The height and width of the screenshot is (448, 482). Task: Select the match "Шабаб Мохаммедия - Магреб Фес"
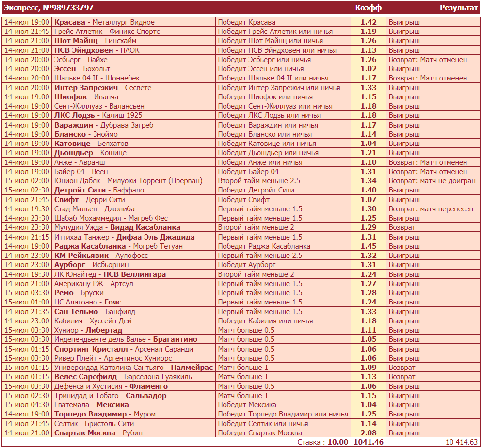pos(111,218)
